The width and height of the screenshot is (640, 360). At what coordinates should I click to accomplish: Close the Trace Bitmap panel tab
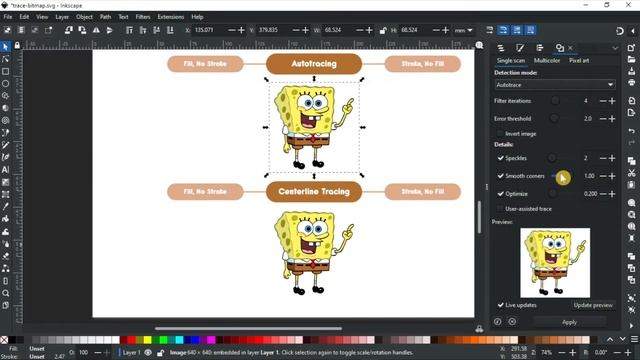571,48
